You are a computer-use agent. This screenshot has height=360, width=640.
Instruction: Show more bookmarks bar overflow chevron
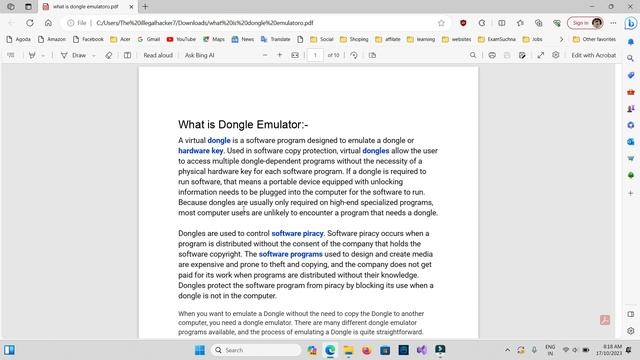[x=561, y=39]
